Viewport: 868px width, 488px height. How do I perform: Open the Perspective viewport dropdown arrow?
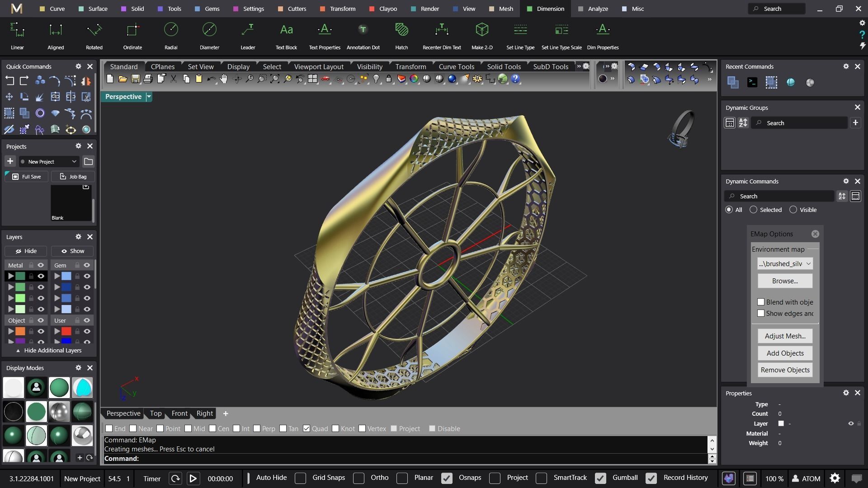[149, 97]
